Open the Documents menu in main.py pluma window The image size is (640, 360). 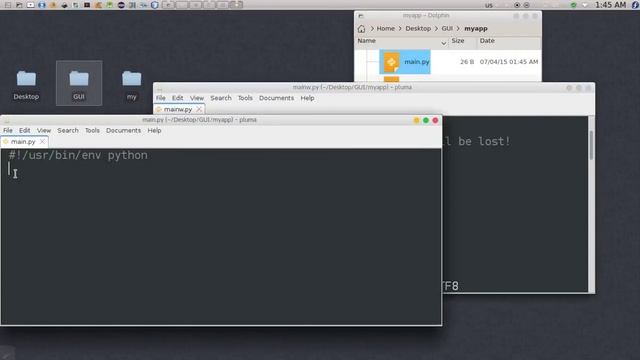[123, 130]
